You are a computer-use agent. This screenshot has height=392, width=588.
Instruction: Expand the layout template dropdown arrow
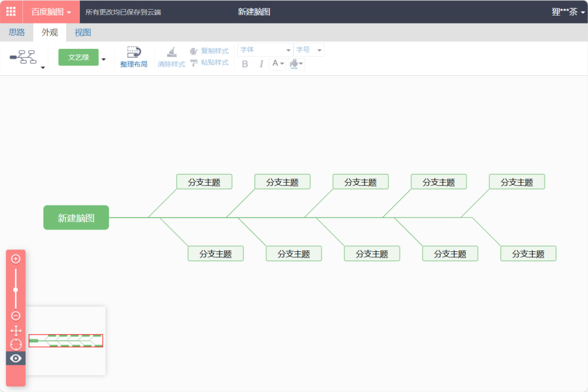pos(42,68)
